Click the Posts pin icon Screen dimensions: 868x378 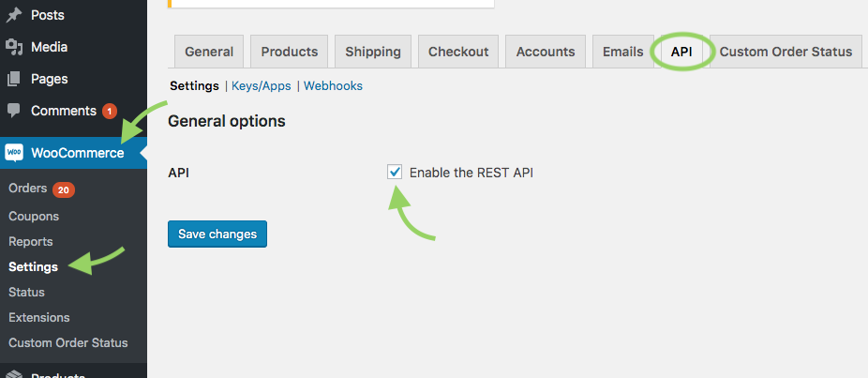point(13,15)
